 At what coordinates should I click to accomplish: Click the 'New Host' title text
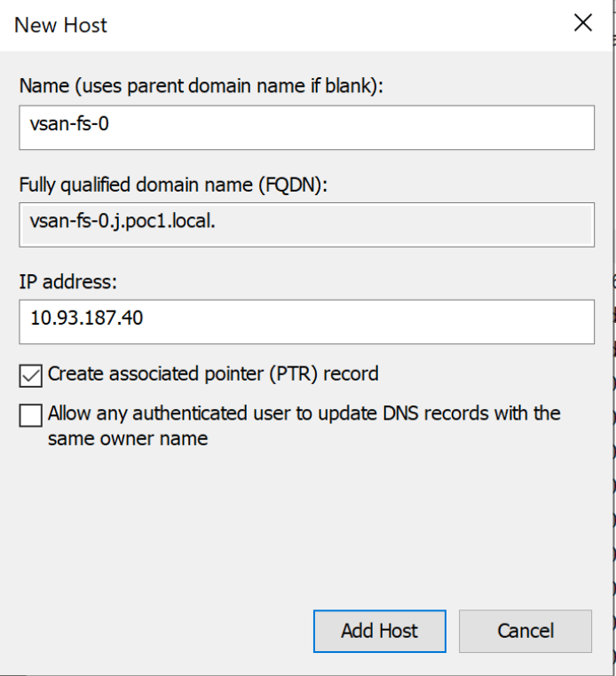(x=60, y=25)
